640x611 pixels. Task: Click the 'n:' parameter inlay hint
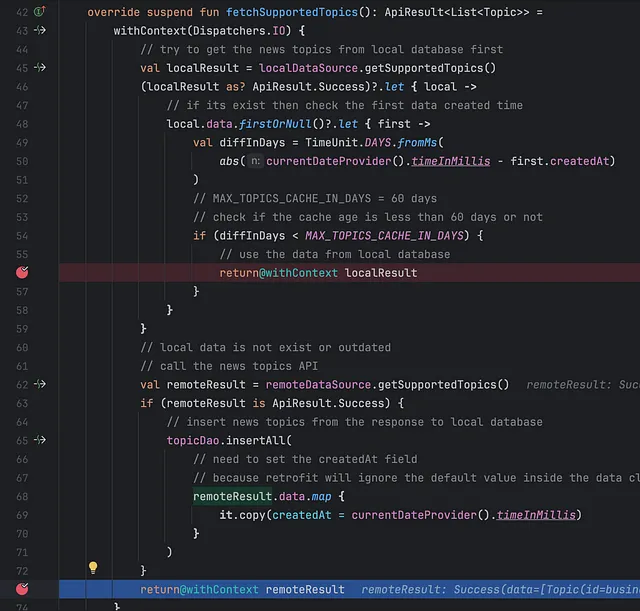255,161
